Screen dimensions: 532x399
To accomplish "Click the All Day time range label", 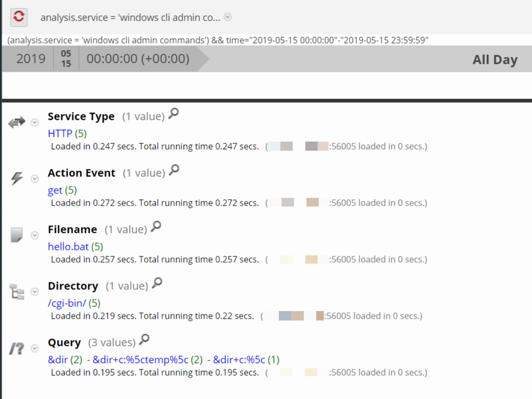I will [495, 59].
